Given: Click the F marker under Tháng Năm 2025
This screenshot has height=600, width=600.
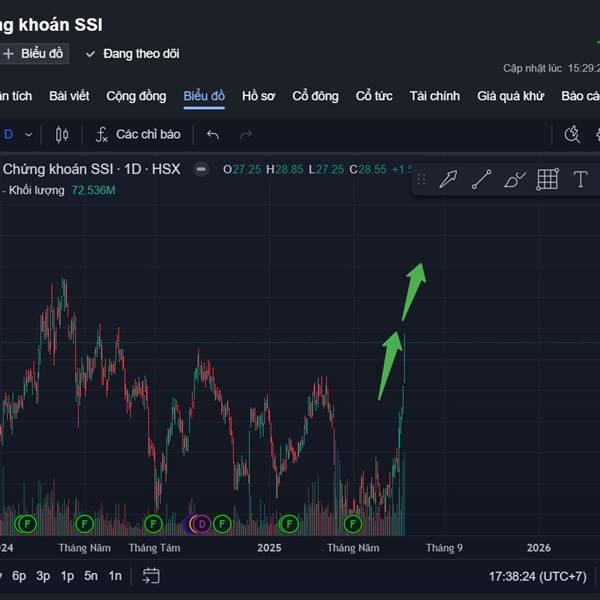Looking at the screenshot, I should 353,524.
